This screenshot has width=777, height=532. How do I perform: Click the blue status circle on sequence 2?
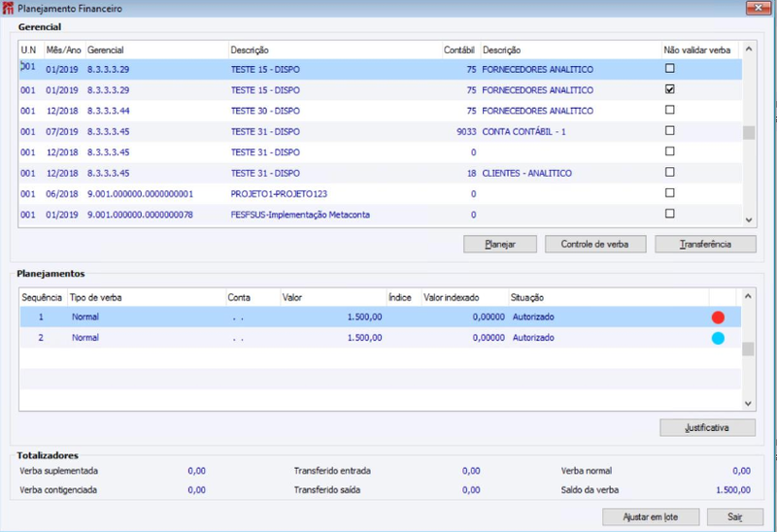pyautogui.click(x=718, y=338)
